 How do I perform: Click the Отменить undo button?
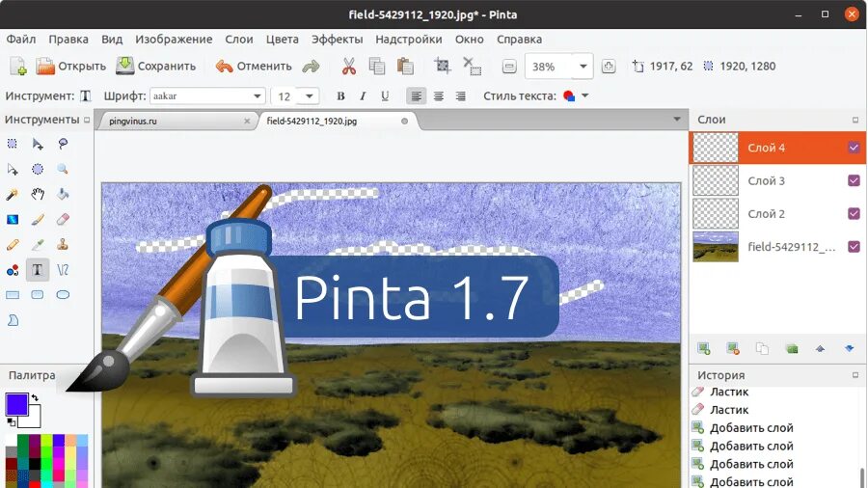(x=254, y=67)
